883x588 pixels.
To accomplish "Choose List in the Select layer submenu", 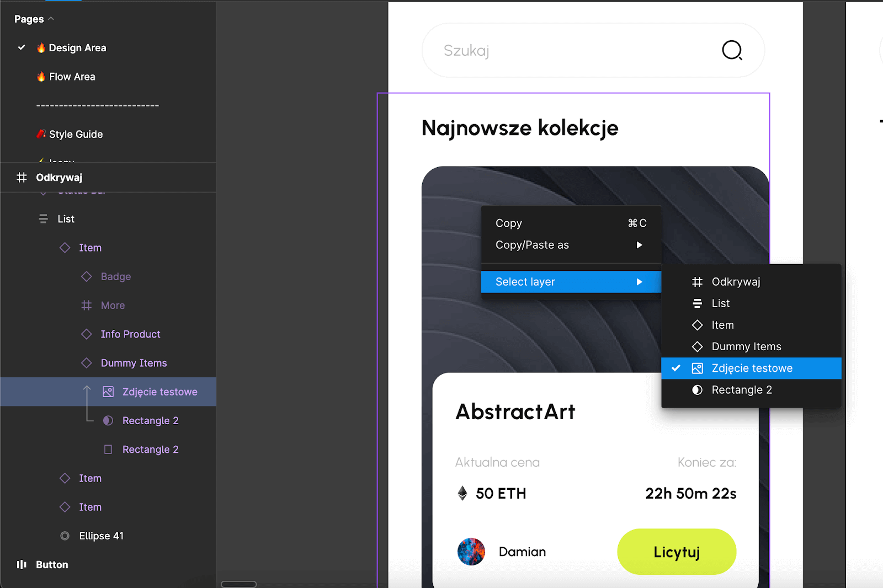I will [751, 303].
